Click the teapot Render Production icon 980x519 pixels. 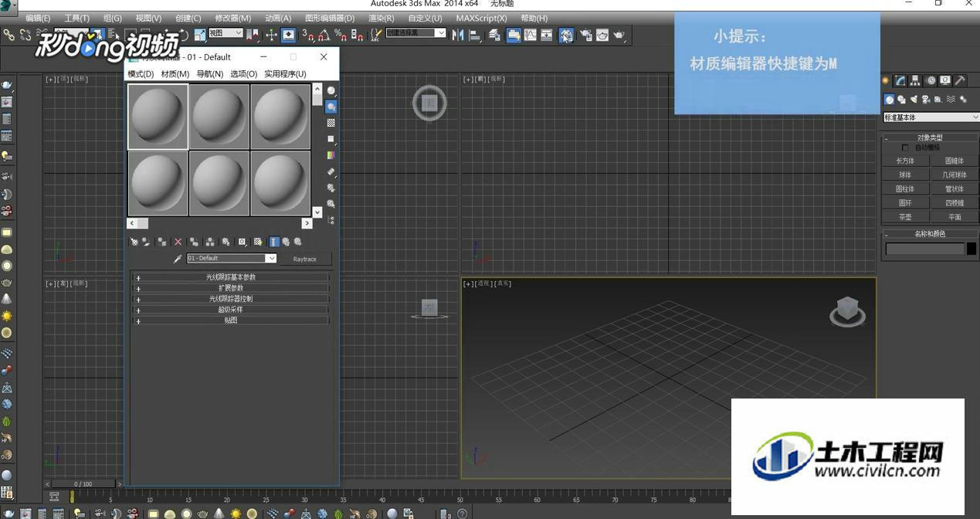619,35
